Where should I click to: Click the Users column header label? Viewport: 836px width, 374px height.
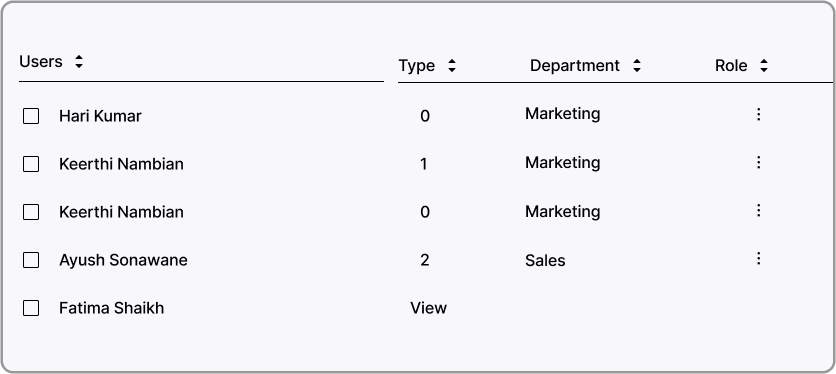[41, 62]
